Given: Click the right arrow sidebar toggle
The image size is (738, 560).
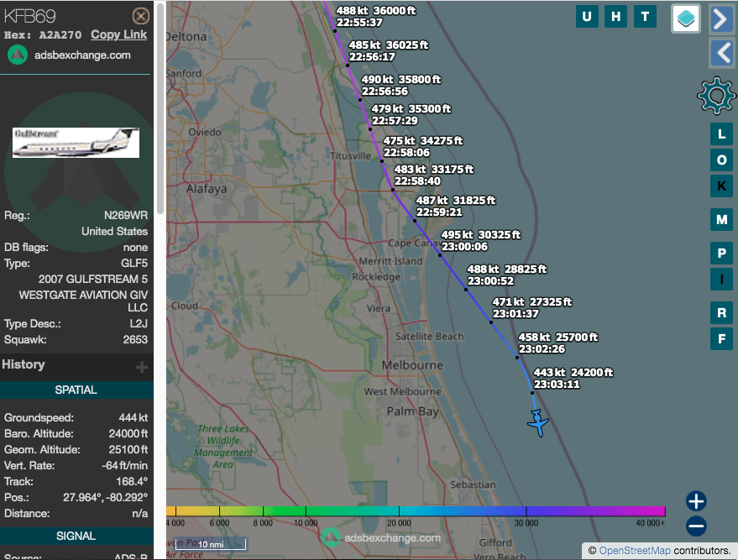Looking at the screenshot, I should 721,18.
